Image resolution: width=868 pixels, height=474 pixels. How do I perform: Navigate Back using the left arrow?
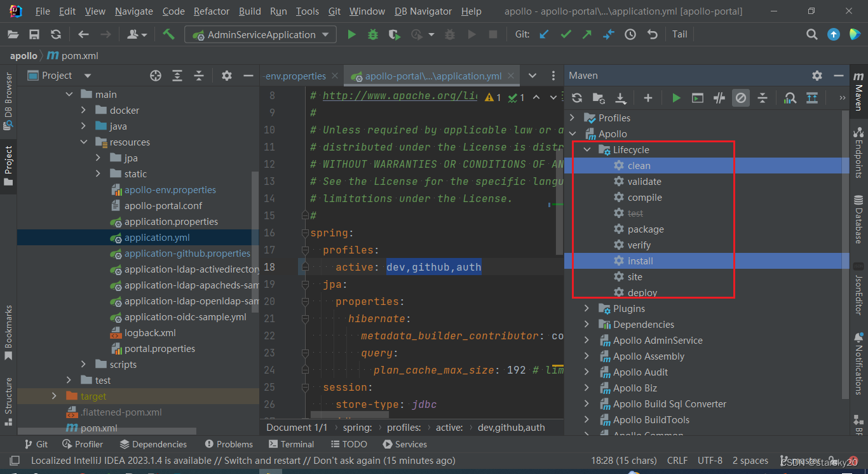[83, 34]
